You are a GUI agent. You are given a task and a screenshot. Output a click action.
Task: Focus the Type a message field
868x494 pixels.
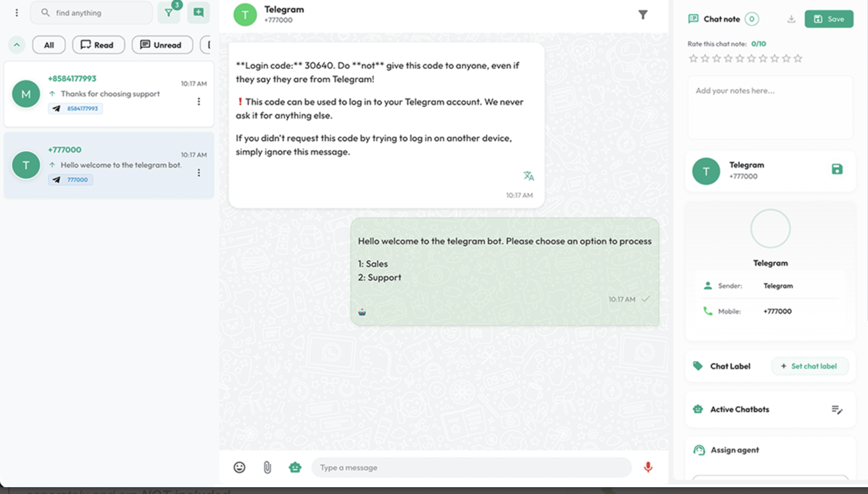[472, 468]
